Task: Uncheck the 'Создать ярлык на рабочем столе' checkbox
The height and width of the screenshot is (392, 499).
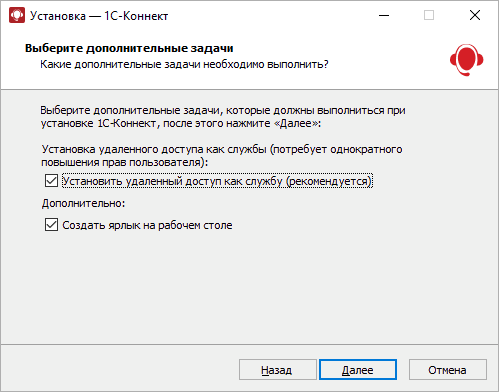Action: (x=51, y=225)
